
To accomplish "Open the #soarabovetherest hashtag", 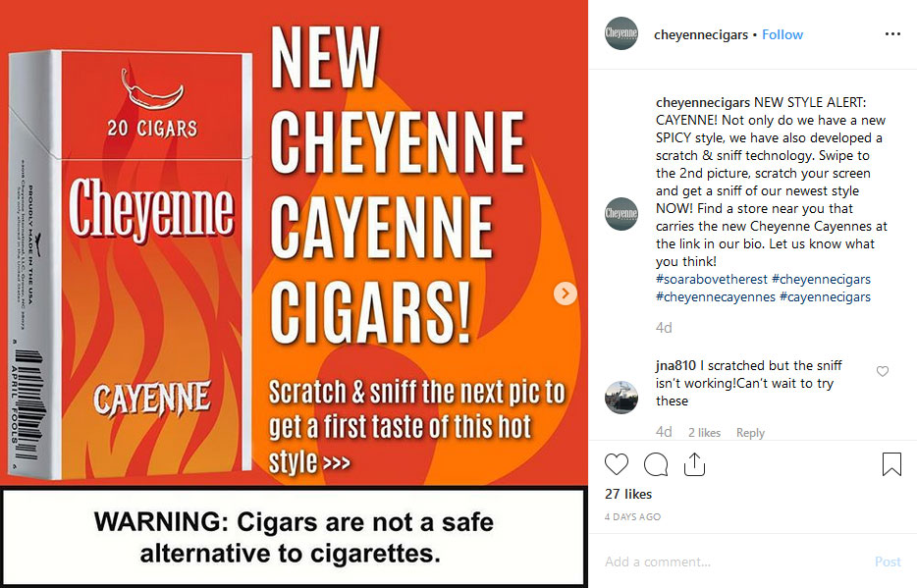I will click(x=711, y=280).
